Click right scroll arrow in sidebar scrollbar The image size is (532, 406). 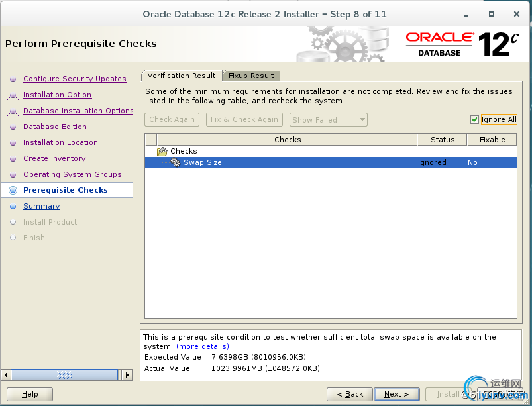(x=127, y=375)
